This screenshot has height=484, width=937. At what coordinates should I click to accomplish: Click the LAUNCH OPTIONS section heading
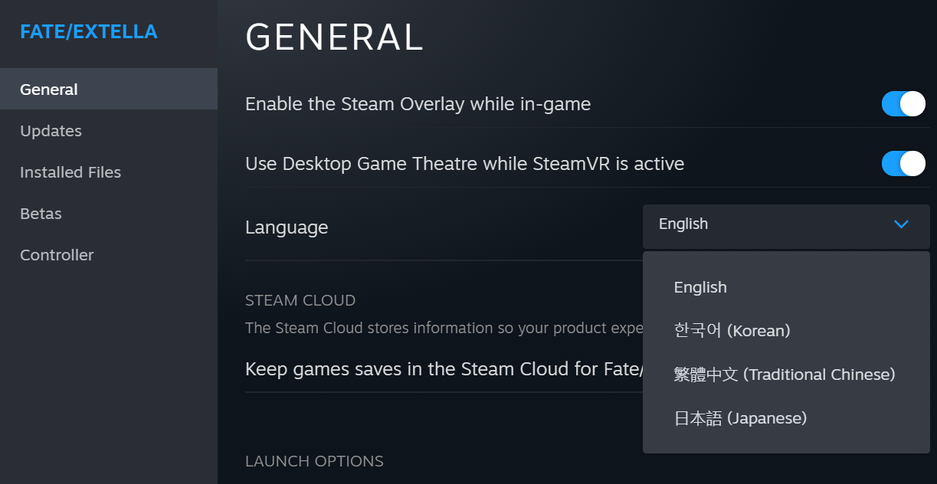click(314, 461)
